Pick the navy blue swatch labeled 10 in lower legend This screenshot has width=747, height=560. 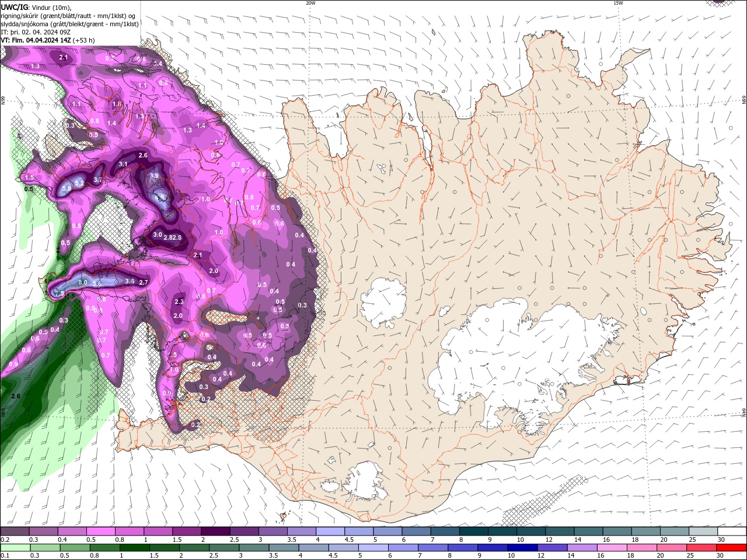tap(522, 548)
